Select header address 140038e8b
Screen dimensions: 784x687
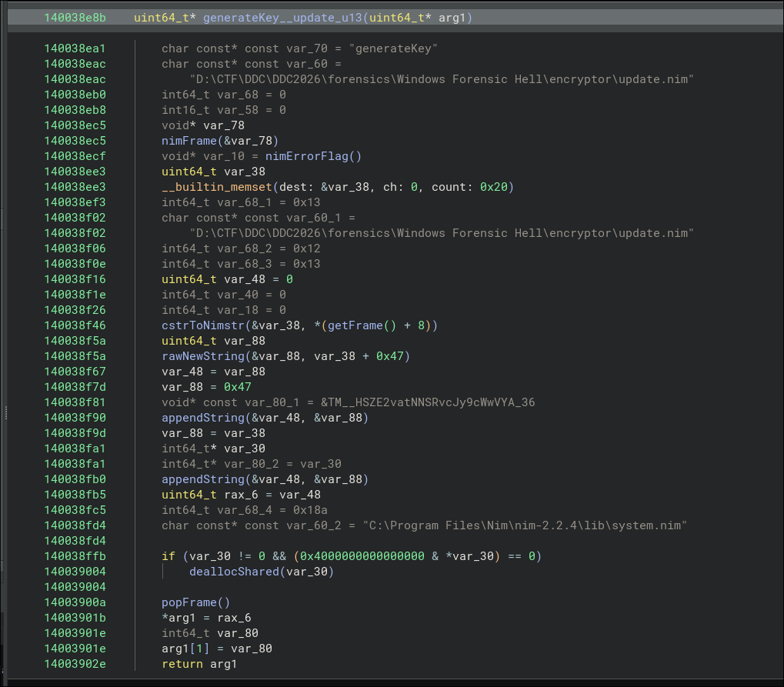[x=75, y=18]
